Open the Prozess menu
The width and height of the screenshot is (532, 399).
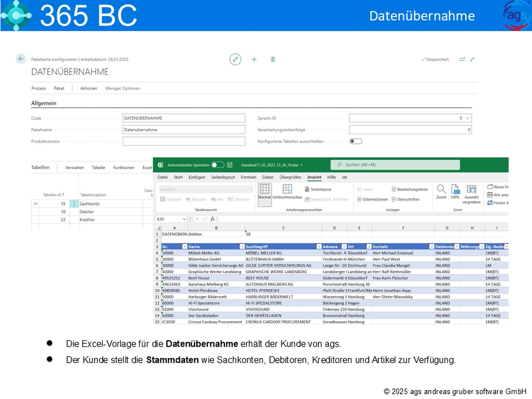(38, 88)
